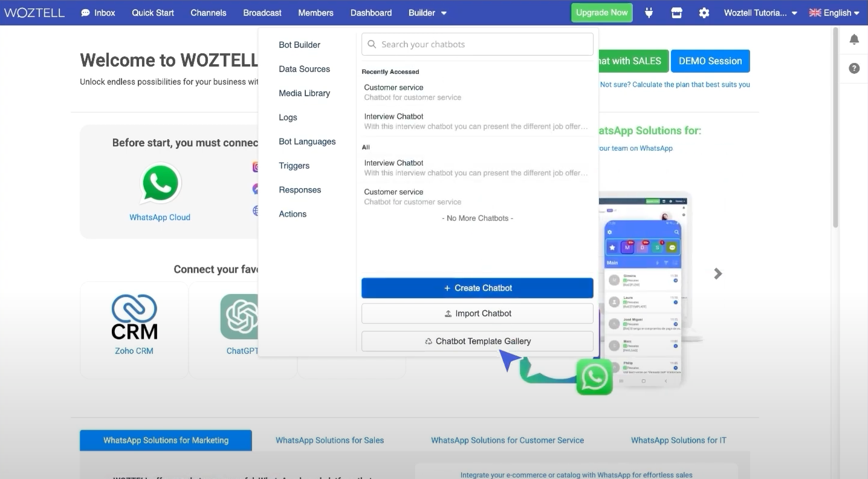The width and height of the screenshot is (868, 479).
Task: Open the Broadcast menu
Action: (262, 13)
